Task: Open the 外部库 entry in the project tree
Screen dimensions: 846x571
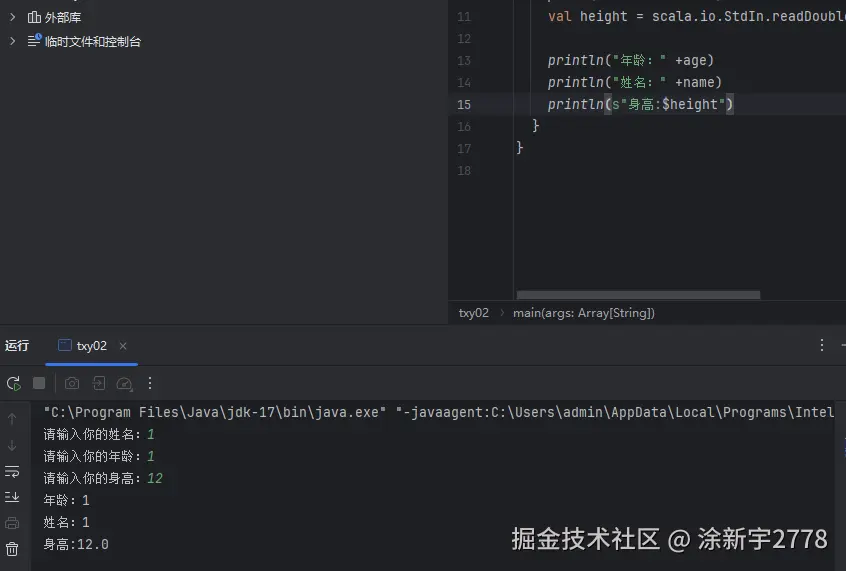Action: coord(63,17)
